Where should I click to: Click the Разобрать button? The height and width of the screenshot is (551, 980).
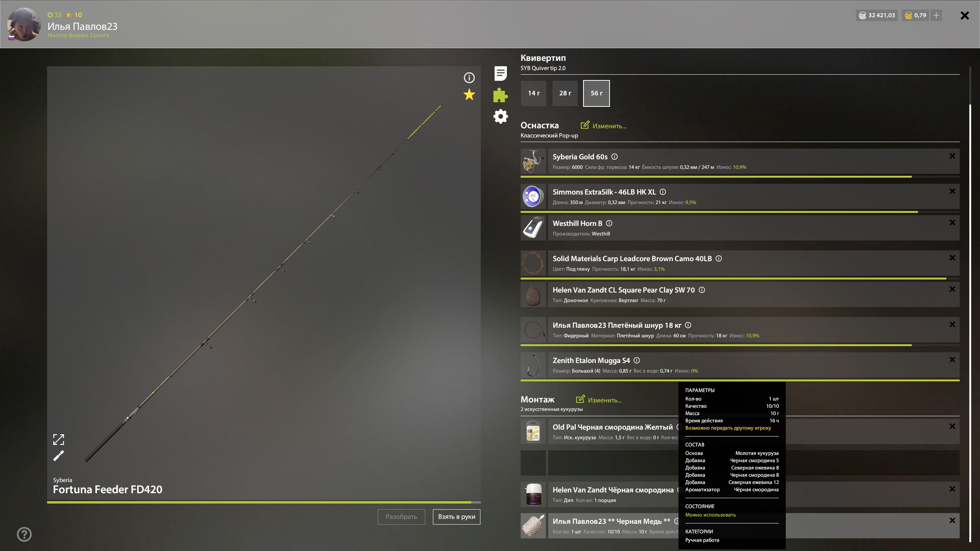(x=401, y=517)
